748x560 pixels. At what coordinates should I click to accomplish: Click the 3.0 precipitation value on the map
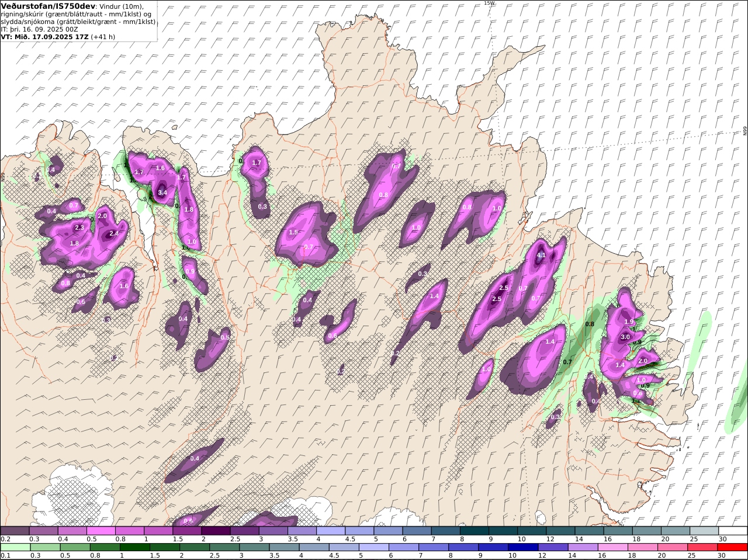click(625, 337)
